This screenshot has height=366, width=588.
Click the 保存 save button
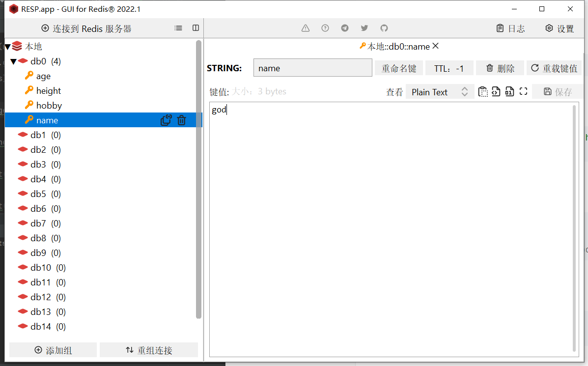pyautogui.click(x=558, y=91)
